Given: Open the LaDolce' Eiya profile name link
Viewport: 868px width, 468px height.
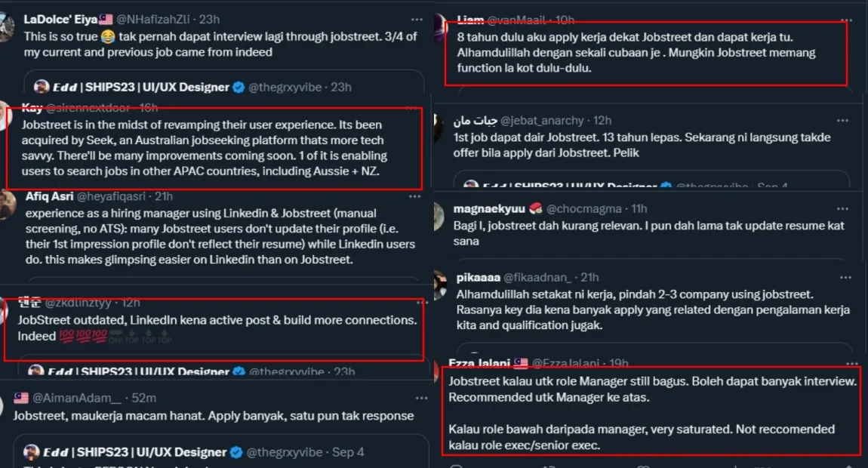Looking at the screenshot, I should click(x=60, y=20).
